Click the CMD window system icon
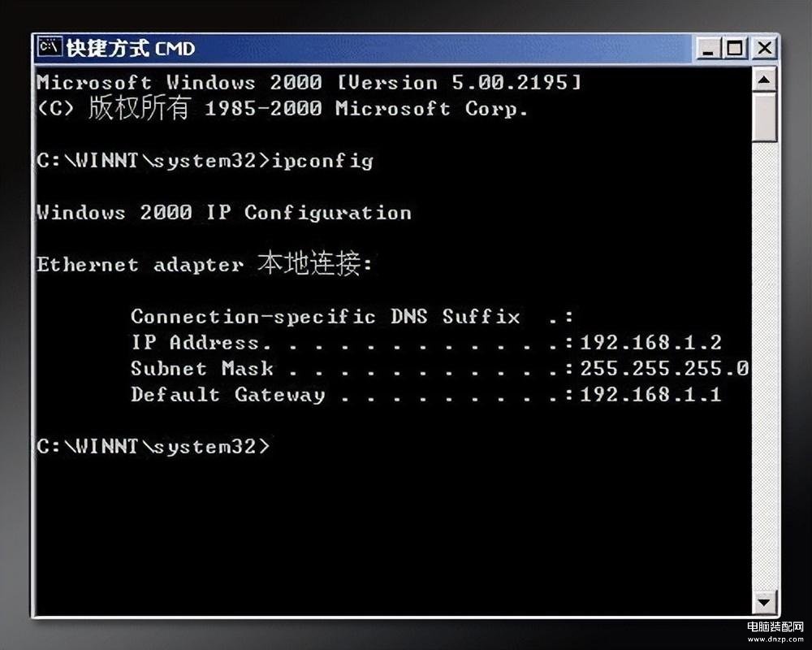Screen dimensions: 812x650 (50, 48)
